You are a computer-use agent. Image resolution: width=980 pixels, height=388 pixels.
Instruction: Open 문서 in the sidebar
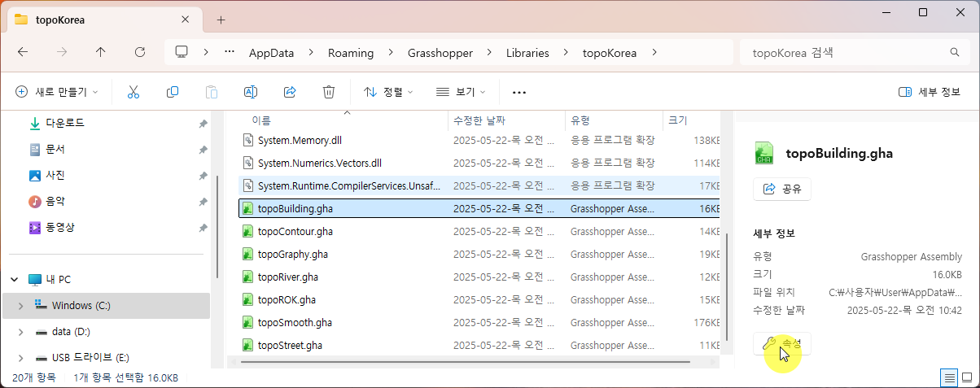click(55, 150)
